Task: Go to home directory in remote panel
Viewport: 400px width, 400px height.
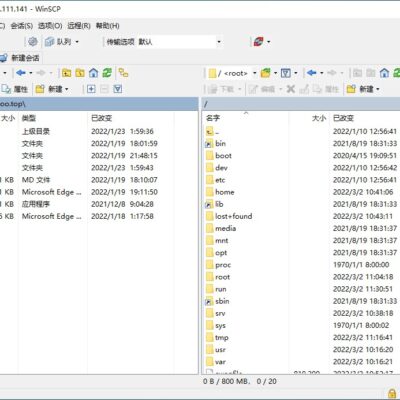Action: pyautogui.click(x=385, y=73)
